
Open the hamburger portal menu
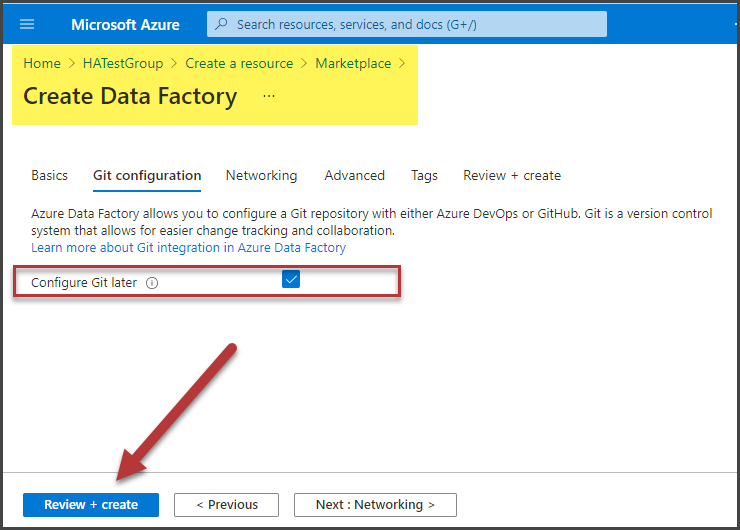[x=27, y=24]
